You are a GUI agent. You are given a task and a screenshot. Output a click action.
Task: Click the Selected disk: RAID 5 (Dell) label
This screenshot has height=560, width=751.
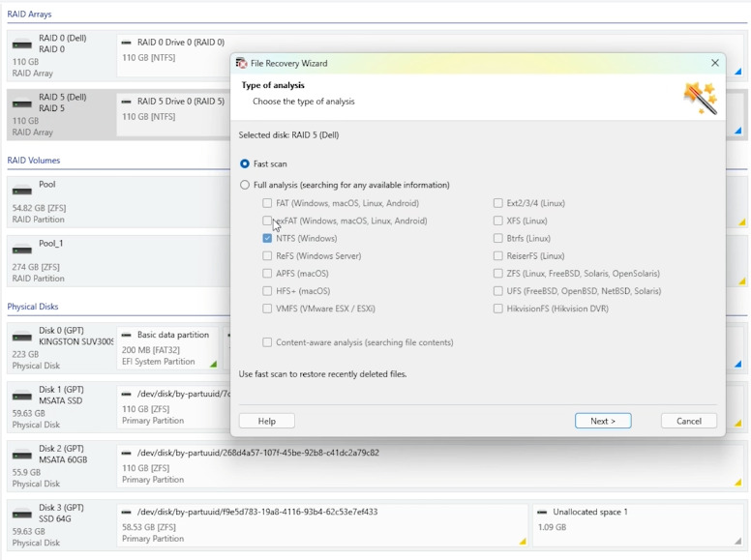[288, 135]
